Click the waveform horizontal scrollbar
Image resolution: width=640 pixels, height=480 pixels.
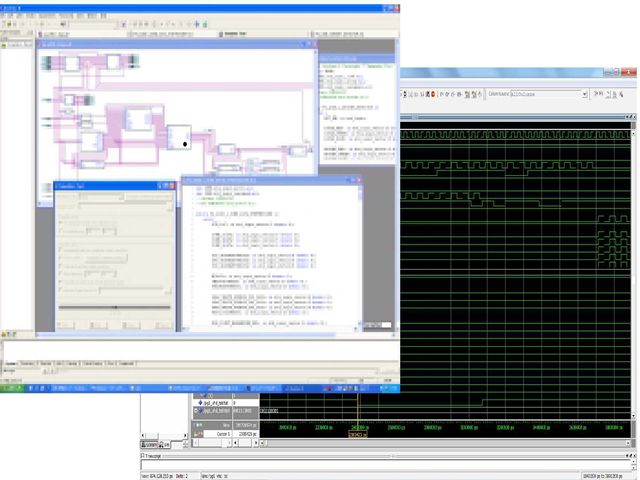click(x=445, y=442)
